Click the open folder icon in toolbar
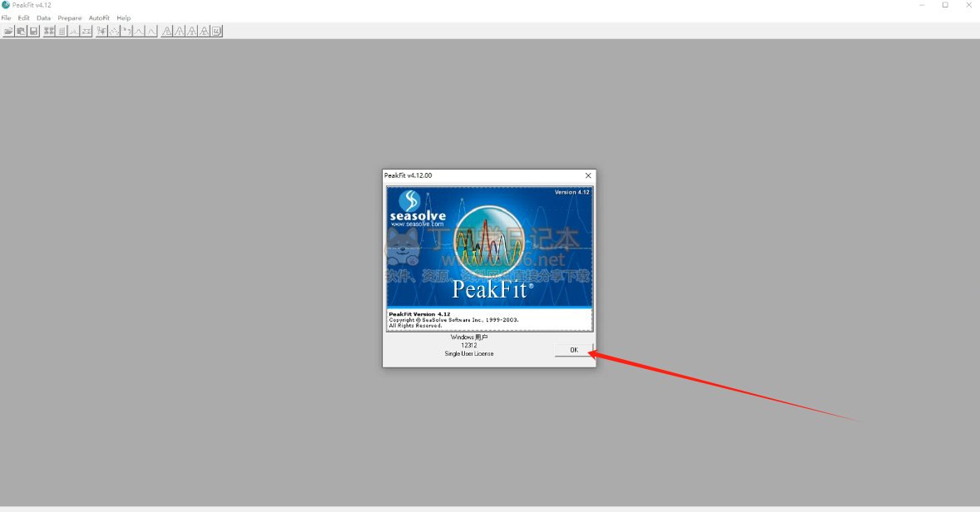Viewport: 980px width, 512px height. coord(9,32)
